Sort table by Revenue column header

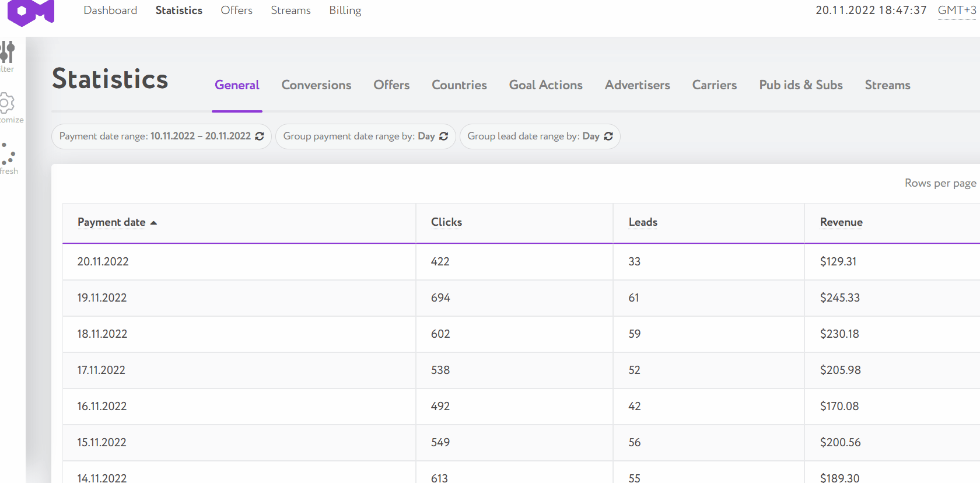pos(841,222)
